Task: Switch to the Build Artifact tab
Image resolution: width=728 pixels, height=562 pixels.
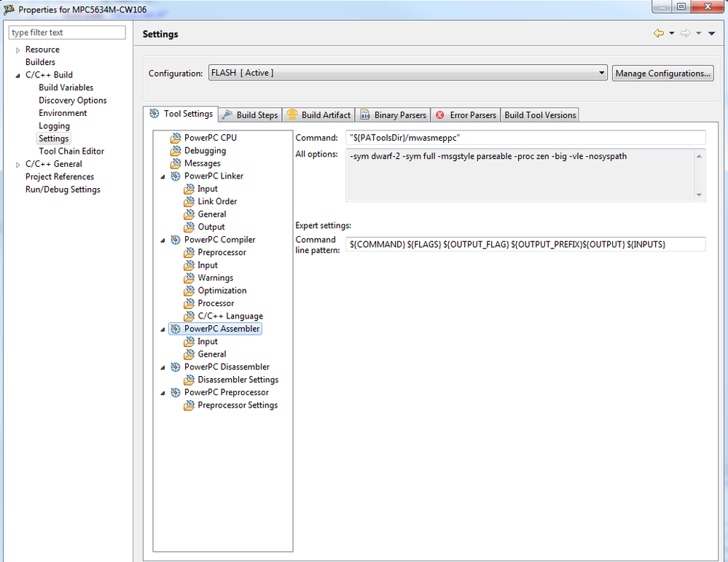Action: pos(319,114)
